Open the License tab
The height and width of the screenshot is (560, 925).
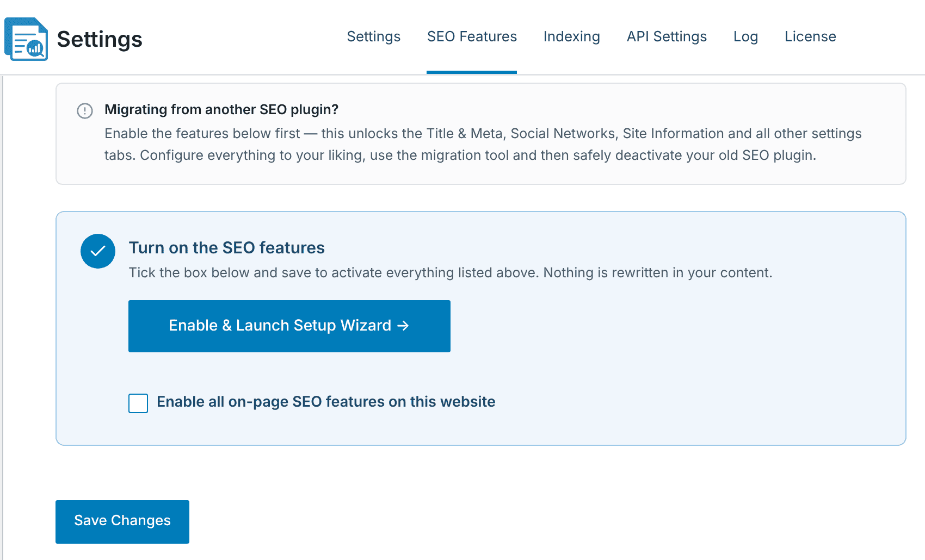(x=810, y=36)
